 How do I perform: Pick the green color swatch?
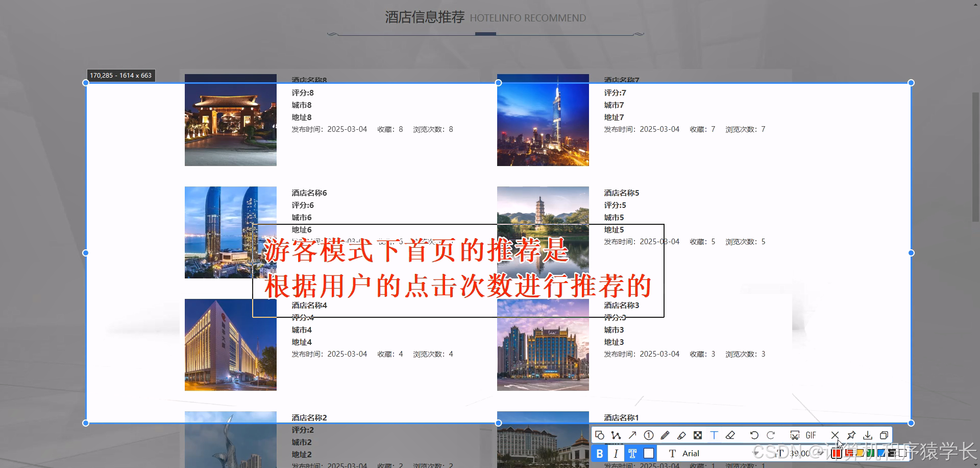click(x=871, y=453)
